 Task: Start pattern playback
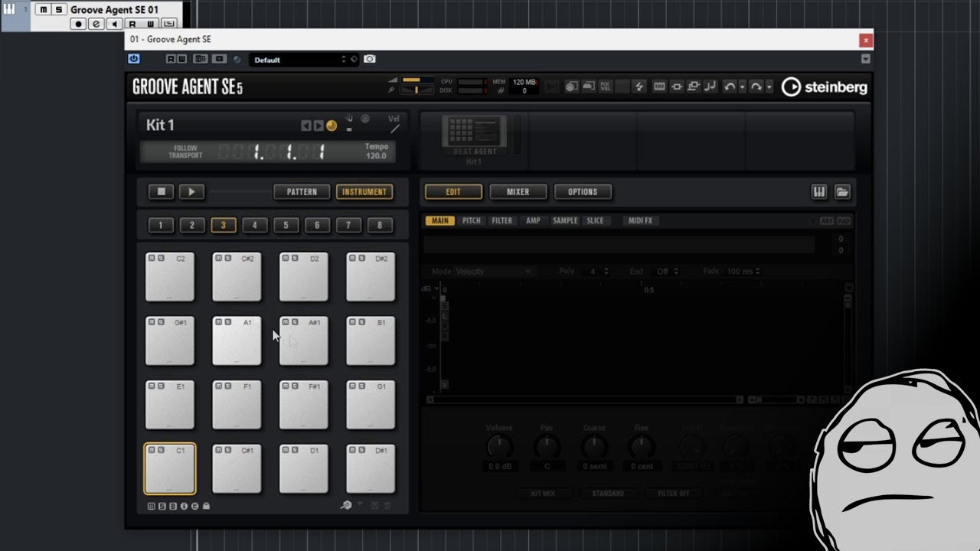coord(192,191)
